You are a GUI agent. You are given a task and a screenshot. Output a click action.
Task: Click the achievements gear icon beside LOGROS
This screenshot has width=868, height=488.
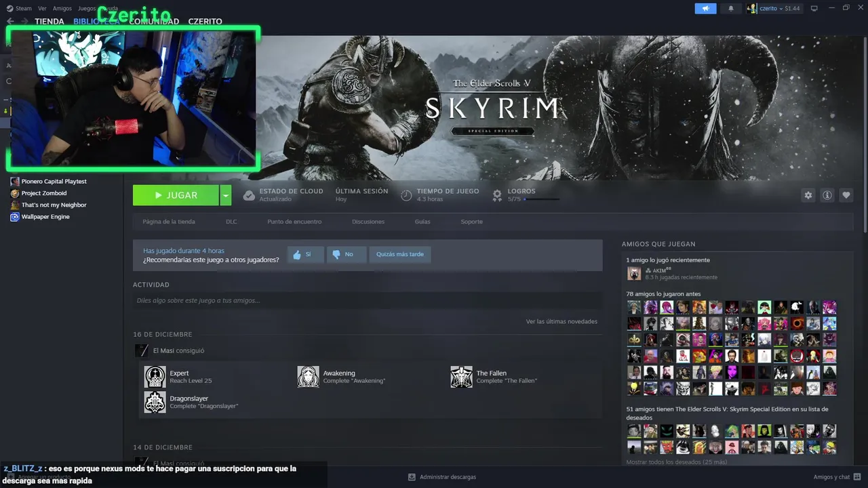click(x=497, y=195)
